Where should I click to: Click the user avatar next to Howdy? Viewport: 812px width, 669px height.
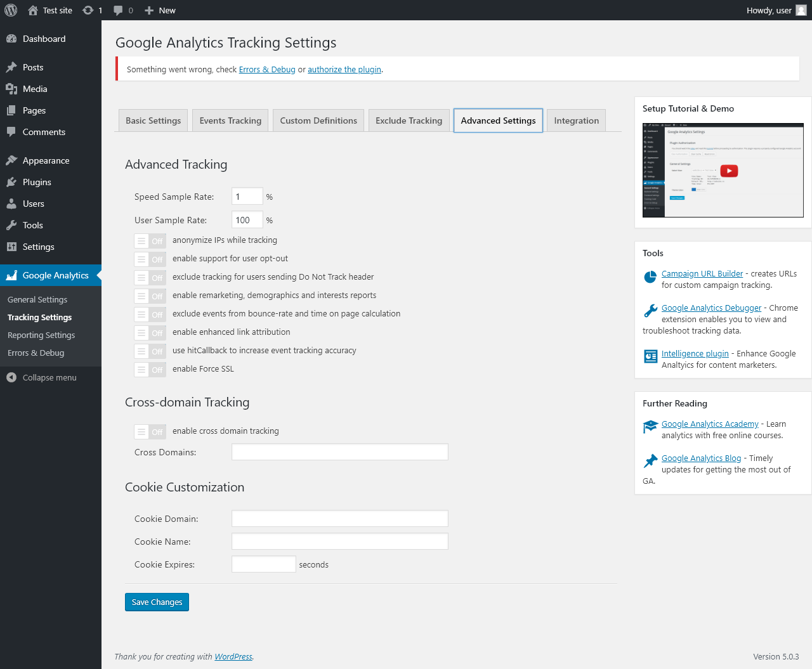[801, 10]
